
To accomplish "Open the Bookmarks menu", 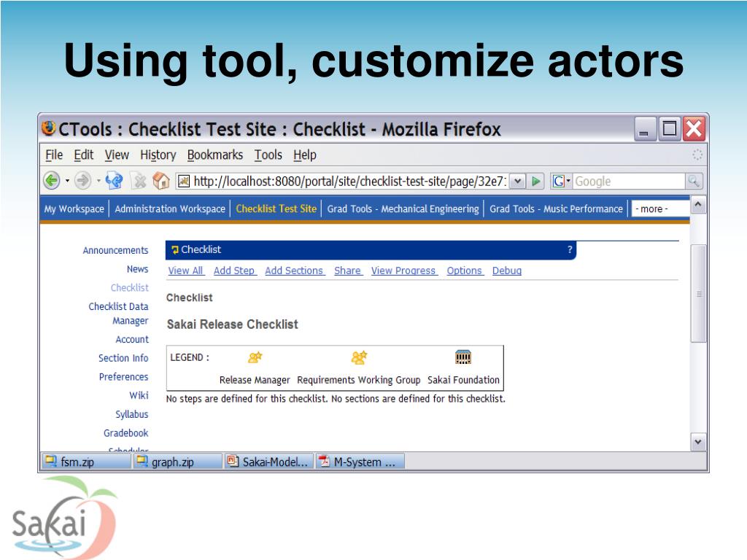I will [215, 155].
